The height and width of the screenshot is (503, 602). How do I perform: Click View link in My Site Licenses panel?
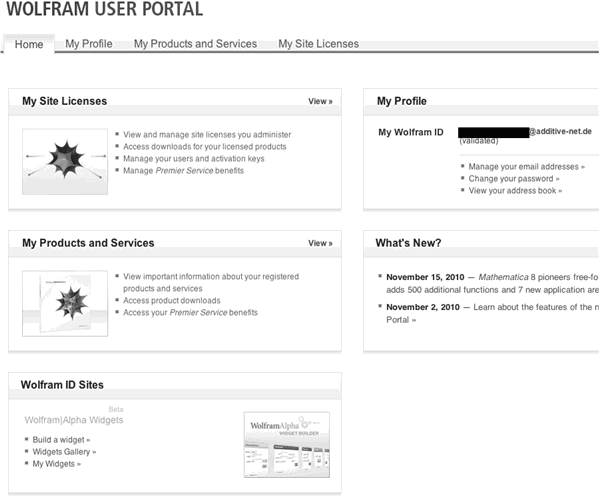coord(320,101)
